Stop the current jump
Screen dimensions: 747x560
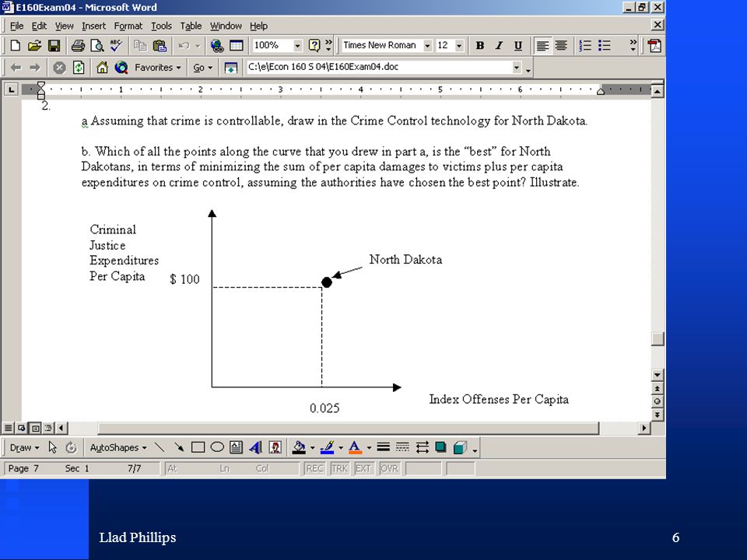point(59,68)
